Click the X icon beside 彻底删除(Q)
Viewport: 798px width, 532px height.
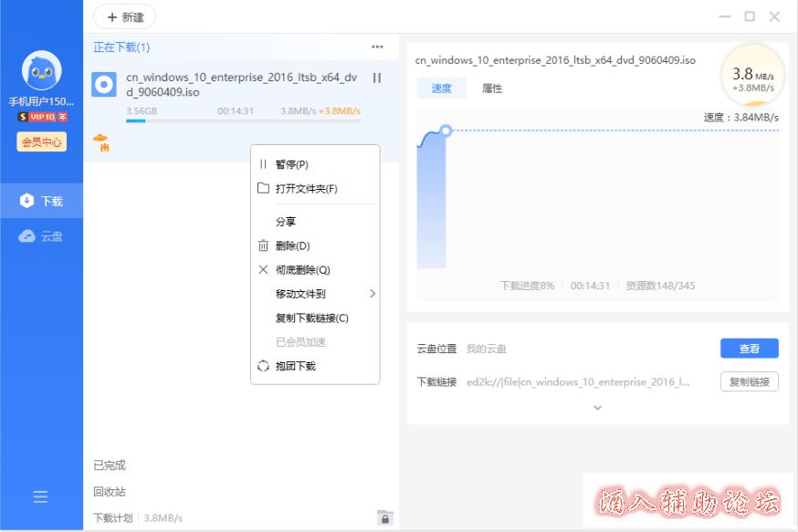click(263, 269)
